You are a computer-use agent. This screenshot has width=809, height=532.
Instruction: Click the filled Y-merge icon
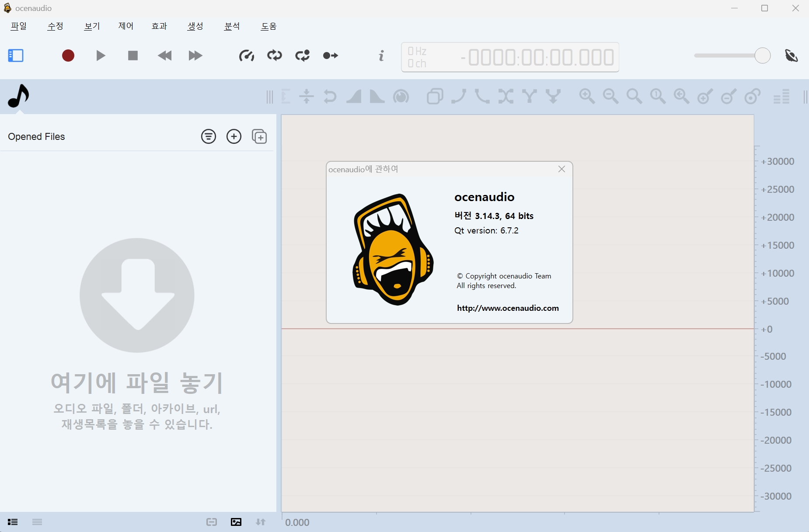[x=553, y=96]
